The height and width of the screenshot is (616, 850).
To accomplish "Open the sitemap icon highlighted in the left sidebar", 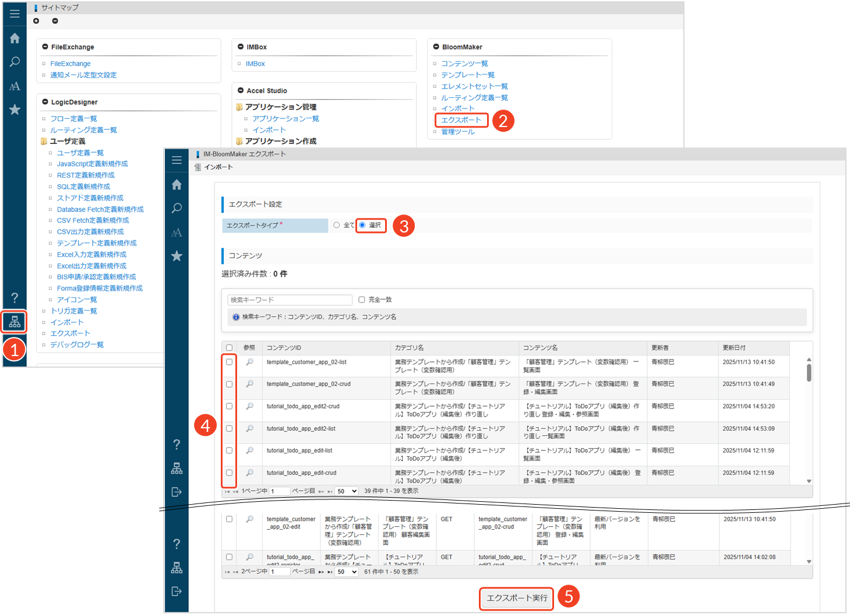I will (x=15, y=322).
